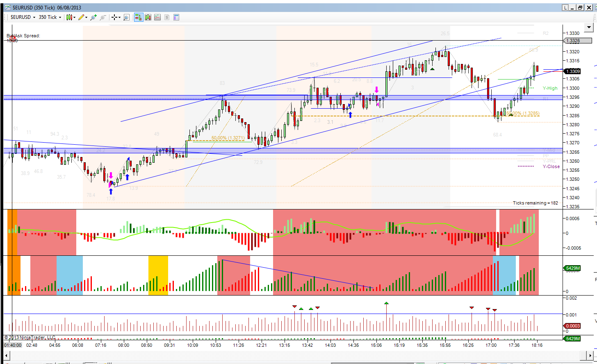Click the '50.00% (1.3285)' Fibonacci label

tap(523, 113)
